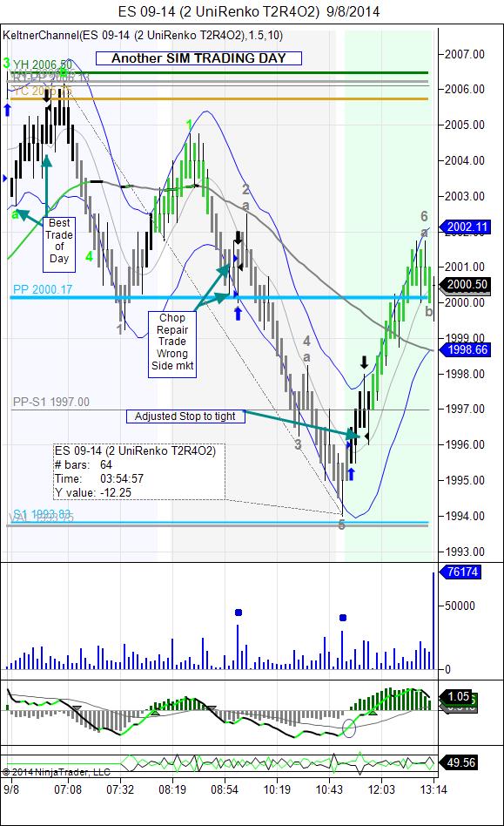
Task: Select the 'Chop Repair Trade Wrong Side mkt' note
Action: [x=172, y=344]
